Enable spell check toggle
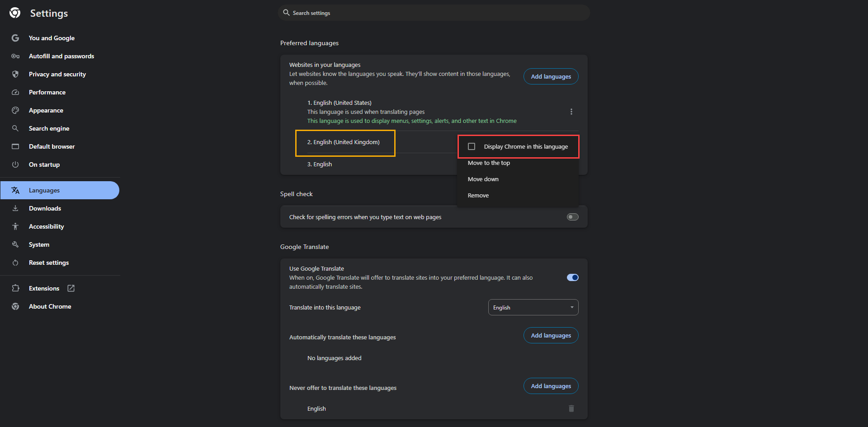Screen dimensions: 868x427 (x=573, y=217)
